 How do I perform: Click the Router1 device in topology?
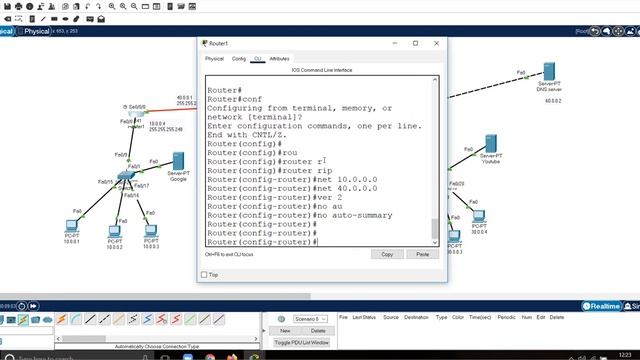point(136,114)
